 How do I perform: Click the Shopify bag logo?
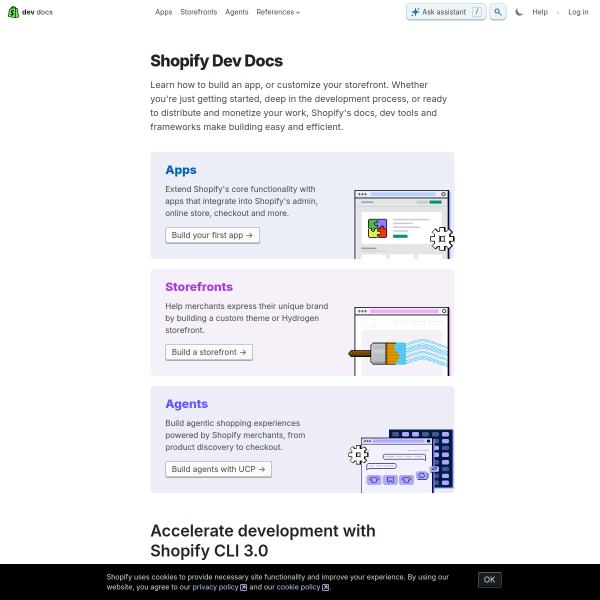[x=13, y=12]
